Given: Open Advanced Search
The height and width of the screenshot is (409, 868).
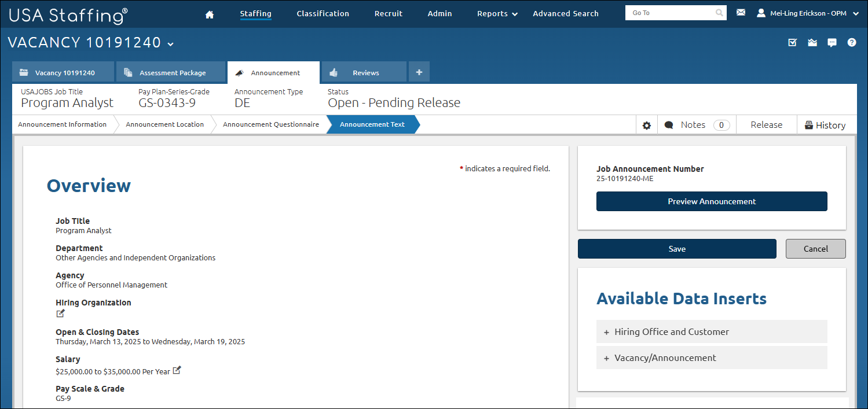Looking at the screenshot, I should pyautogui.click(x=566, y=14).
